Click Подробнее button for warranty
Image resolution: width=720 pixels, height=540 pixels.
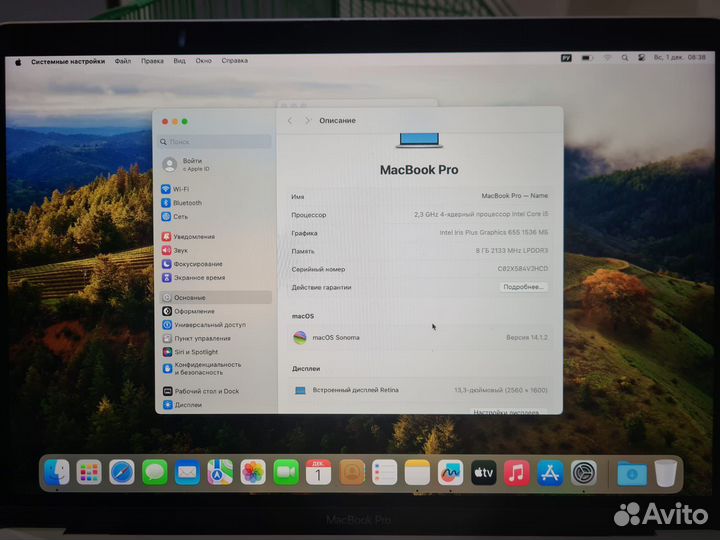coord(523,287)
